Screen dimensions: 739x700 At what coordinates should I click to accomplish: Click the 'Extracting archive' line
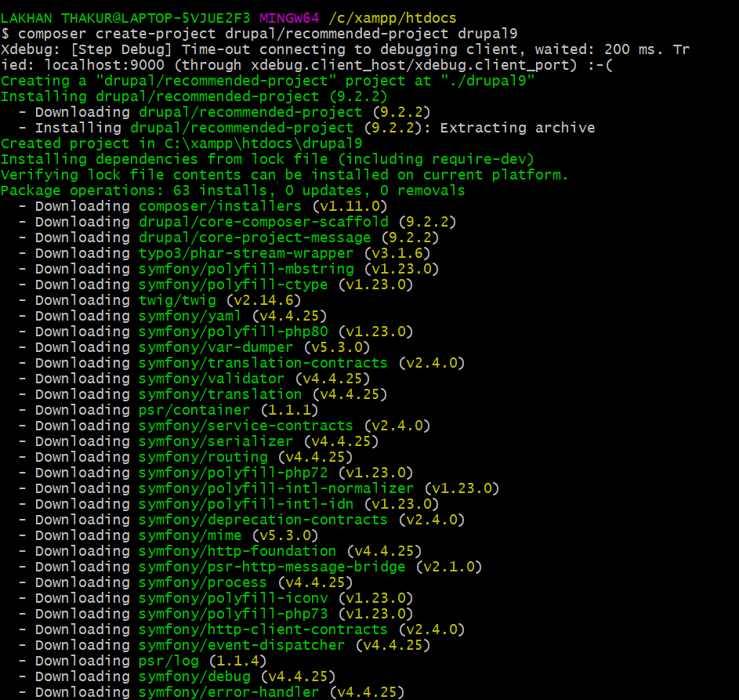[307, 128]
